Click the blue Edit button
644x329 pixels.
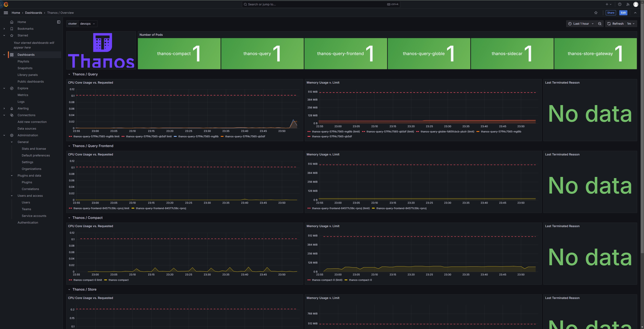tap(623, 13)
